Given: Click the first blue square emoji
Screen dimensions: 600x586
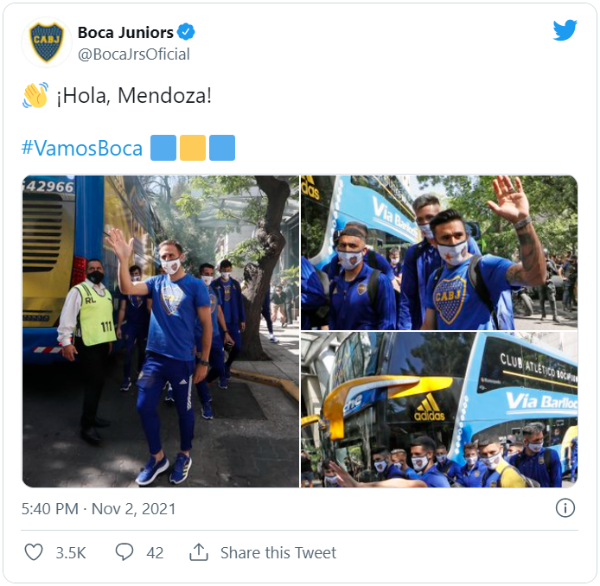Looking at the screenshot, I should [x=163, y=148].
